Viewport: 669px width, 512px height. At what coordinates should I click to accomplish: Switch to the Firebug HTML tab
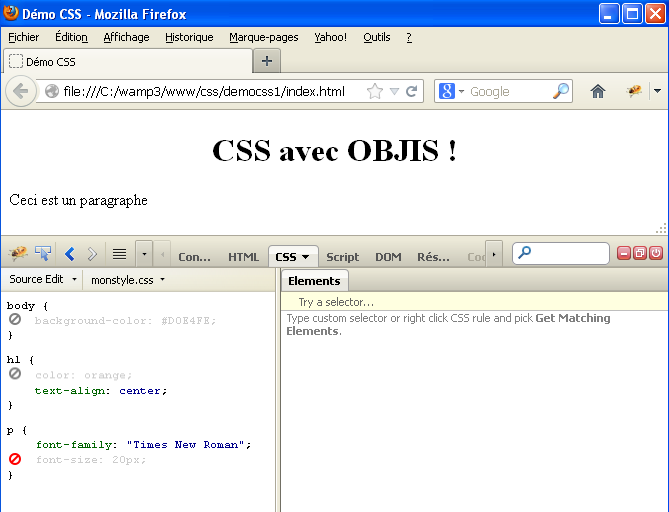click(243, 257)
